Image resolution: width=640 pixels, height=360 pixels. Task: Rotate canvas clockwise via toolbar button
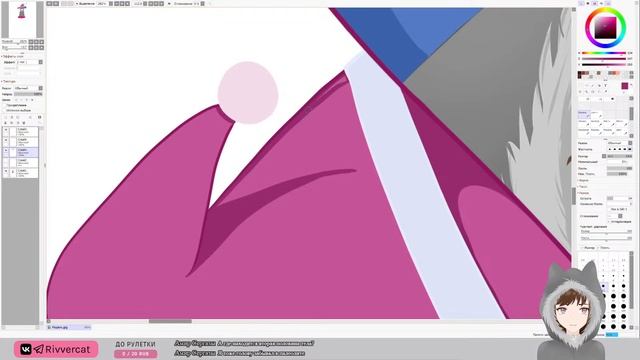(156, 3)
